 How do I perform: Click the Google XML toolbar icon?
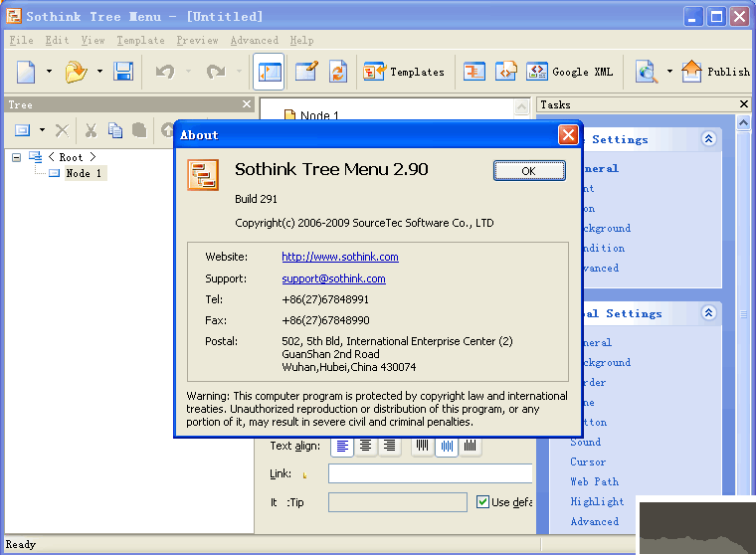pos(570,72)
